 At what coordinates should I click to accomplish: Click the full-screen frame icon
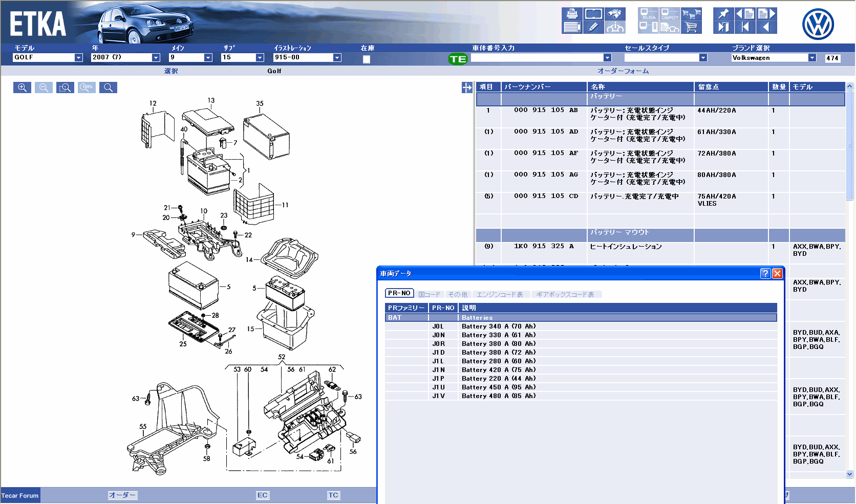click(x=593, y=14)
